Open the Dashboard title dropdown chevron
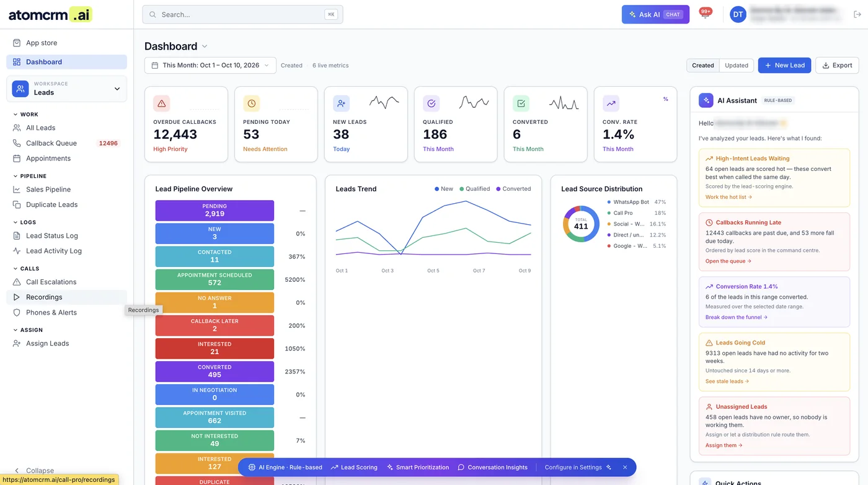The image size is (868, 485). (205, 46)
